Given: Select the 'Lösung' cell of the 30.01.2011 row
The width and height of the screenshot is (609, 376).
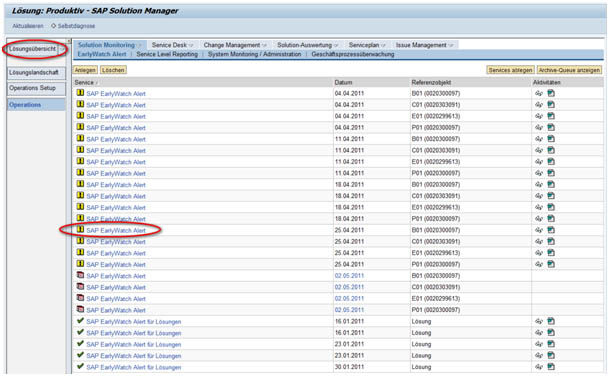Looking at the screenshot, I should pyautogui.click(x=421, y=367).
